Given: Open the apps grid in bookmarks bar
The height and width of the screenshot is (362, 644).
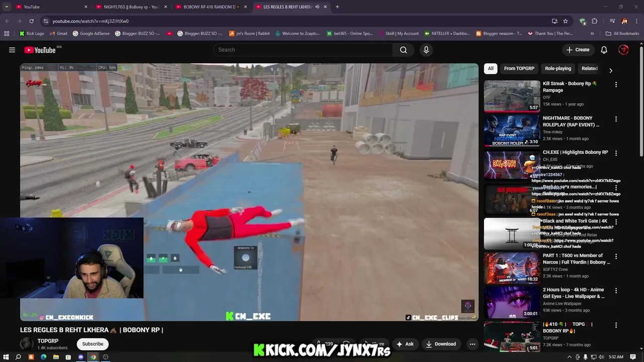Looking at the screenshot, I should click(7, 34).
